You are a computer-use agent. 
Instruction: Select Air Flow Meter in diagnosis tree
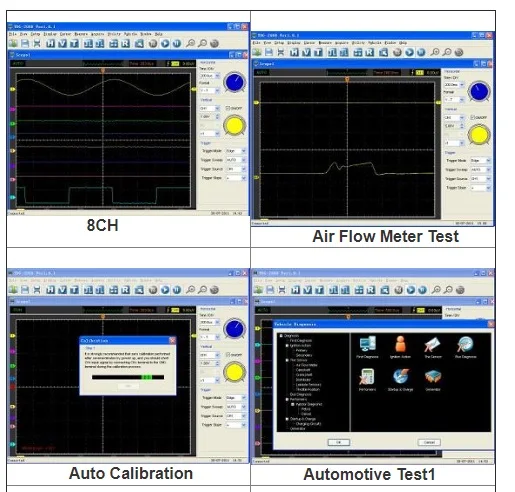[x=307, y=365]
